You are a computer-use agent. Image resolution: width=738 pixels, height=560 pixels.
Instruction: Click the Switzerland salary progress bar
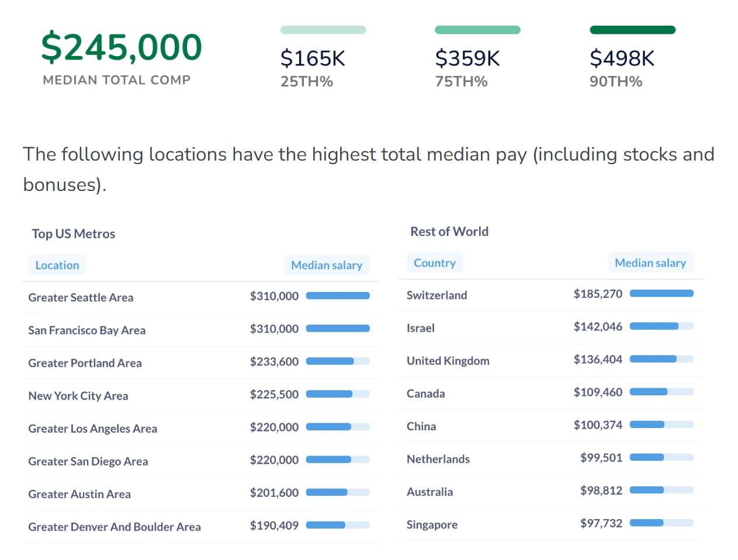661,293
